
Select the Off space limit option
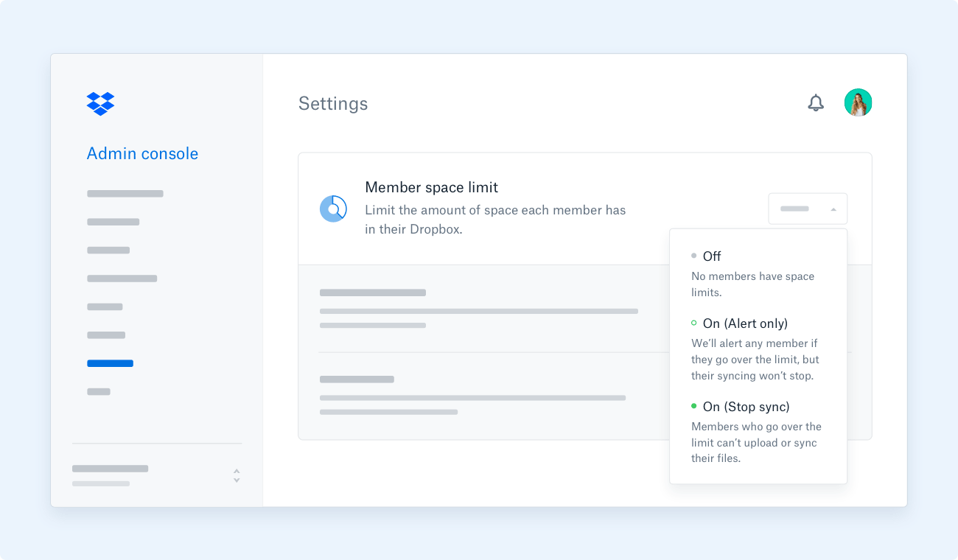712,256
